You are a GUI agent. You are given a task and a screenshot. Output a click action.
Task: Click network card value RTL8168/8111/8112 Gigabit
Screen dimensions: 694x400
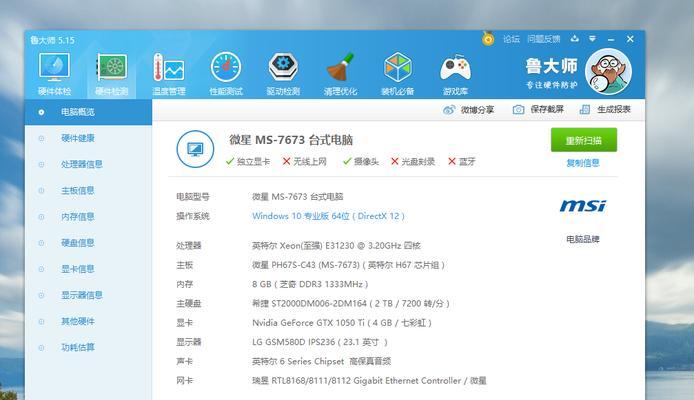point(369,381)
